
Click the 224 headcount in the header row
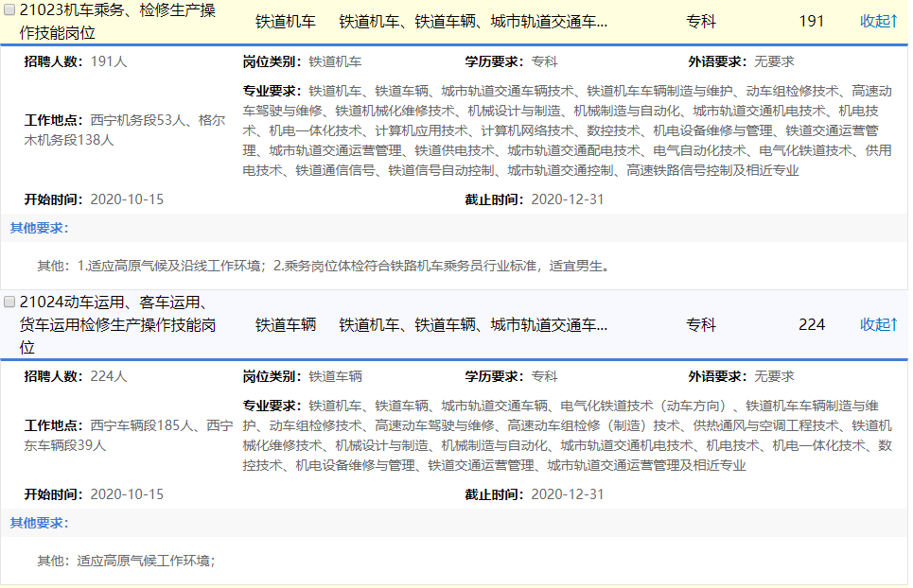(x=811, y=324)
